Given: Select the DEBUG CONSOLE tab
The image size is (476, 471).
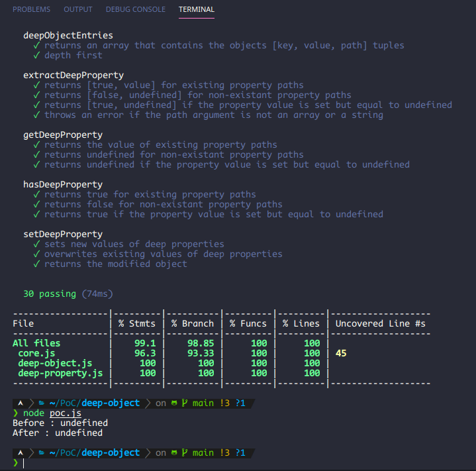Looking at the screenshot, I should pos(136,9).
